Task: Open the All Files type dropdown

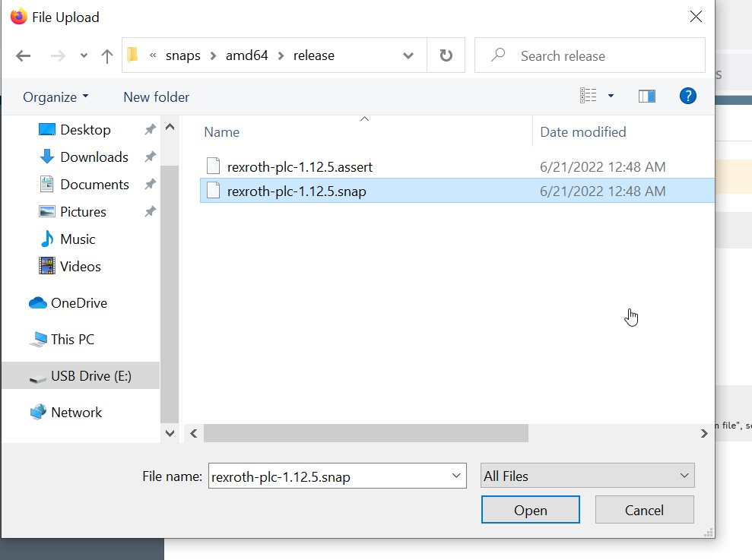Action: click(588, 476)
